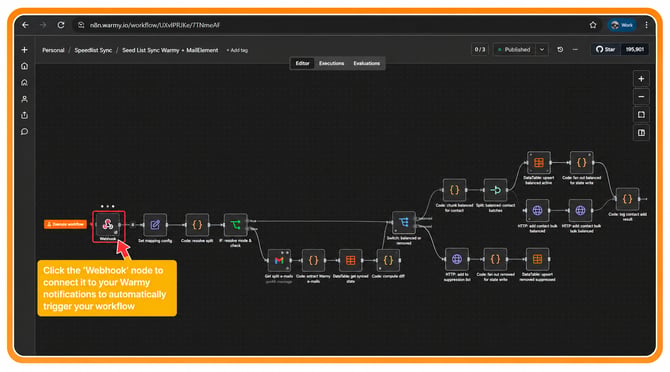Image resolution: width=670 pixels, height=372 pixels.
Task: Switch to the Evaluations tab
Action: point(366,63)
